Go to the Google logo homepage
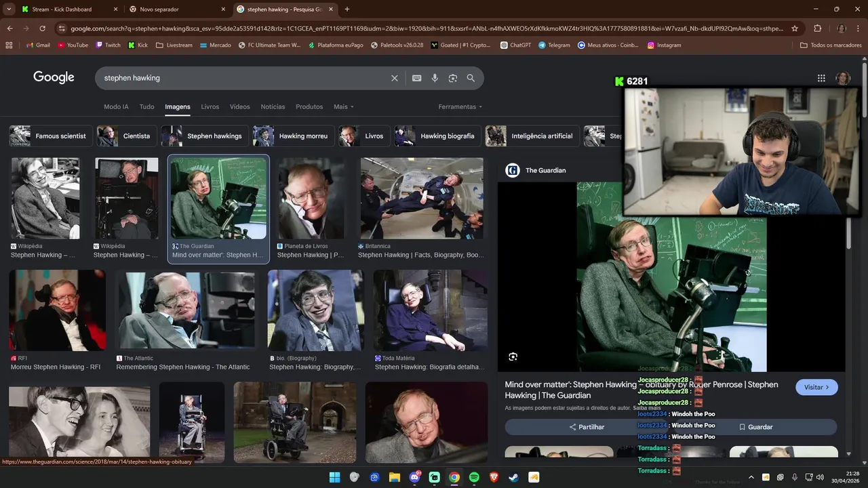The image size is (868, 488). click(x=54, y=78)
